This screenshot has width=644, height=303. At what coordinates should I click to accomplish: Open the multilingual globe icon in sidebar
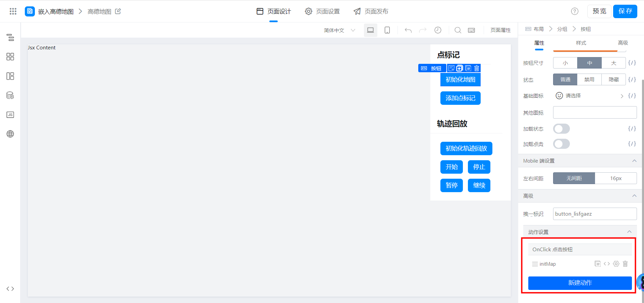(10, 134)
